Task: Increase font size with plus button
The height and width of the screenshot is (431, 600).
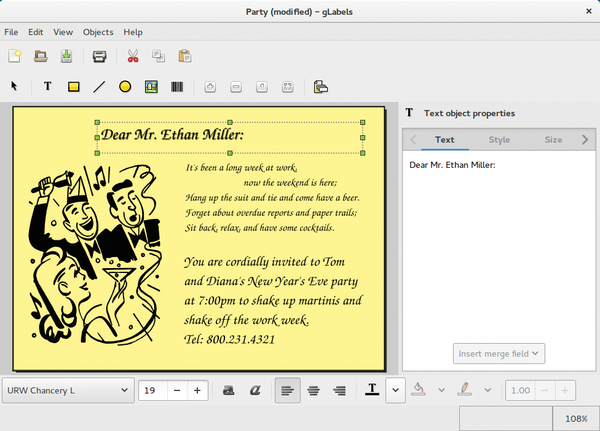Action: tap(197, 390)
